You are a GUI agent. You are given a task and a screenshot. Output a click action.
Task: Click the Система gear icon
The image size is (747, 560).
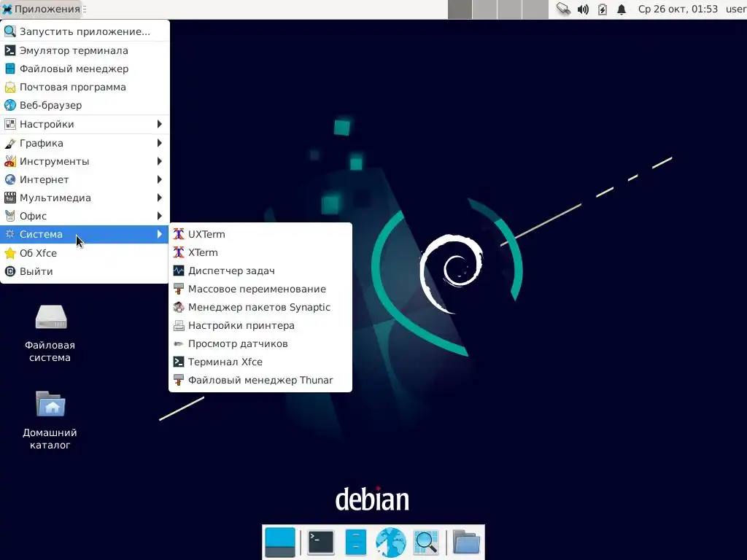(x=10, y=234)
